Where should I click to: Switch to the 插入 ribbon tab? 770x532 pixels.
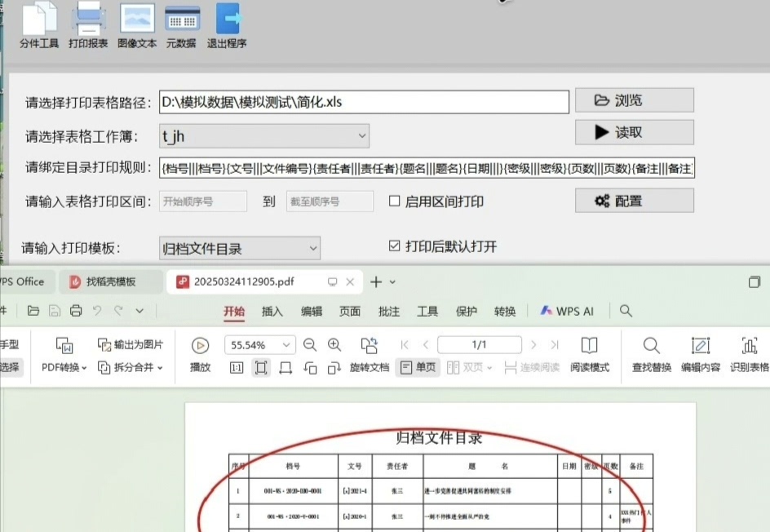click(272, 311)
